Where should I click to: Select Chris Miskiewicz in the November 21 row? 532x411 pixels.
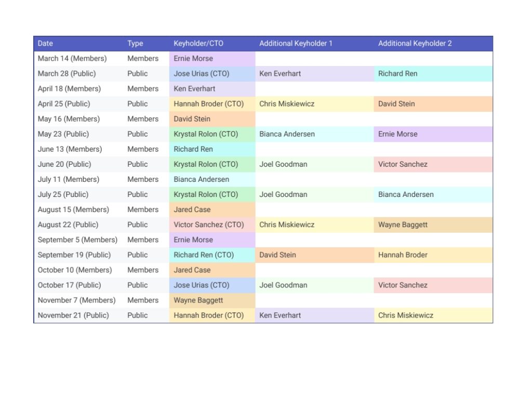tap(405, 315)
